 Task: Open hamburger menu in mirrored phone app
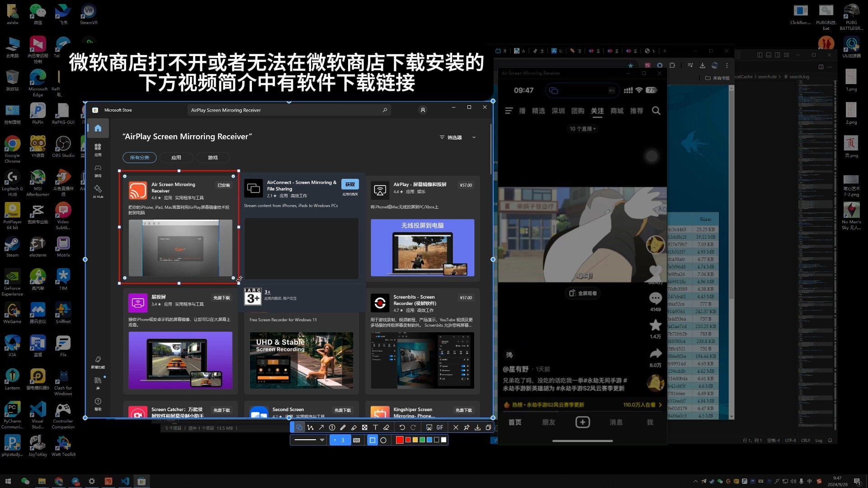coord(509,111)
